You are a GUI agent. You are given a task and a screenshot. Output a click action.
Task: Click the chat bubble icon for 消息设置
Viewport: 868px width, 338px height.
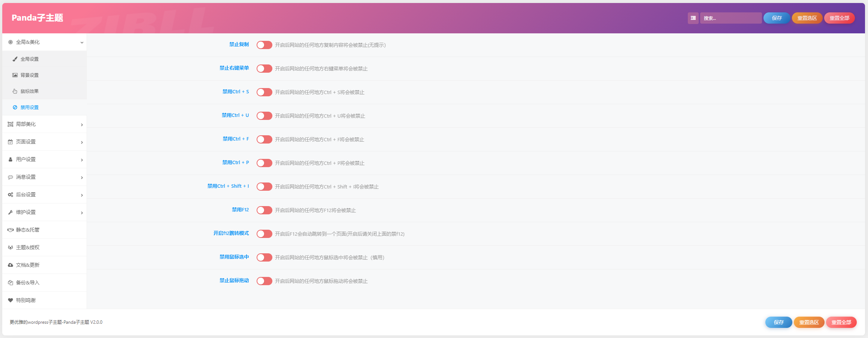[10, 177]
